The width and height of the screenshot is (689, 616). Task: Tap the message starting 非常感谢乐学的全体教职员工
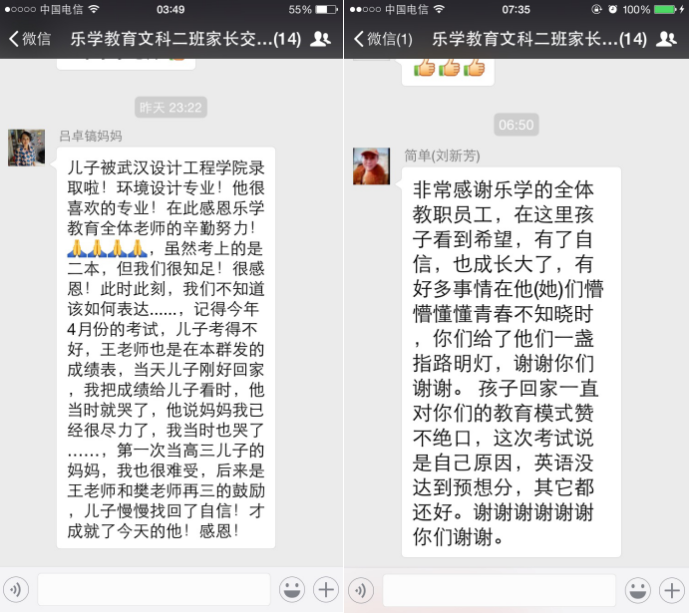[x=512, y=362]
